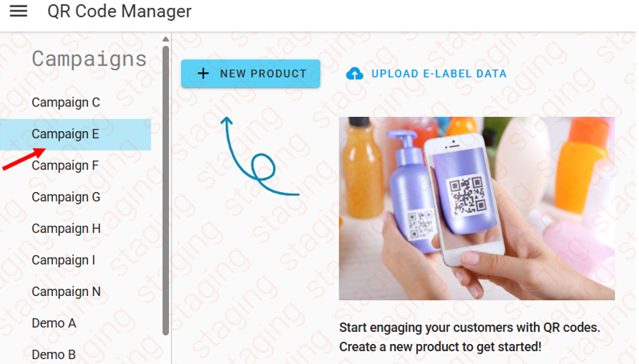Screen dimensions: 639x364
Task: Click the campaigns list scrollbar thumb
Action: point(166,190)
